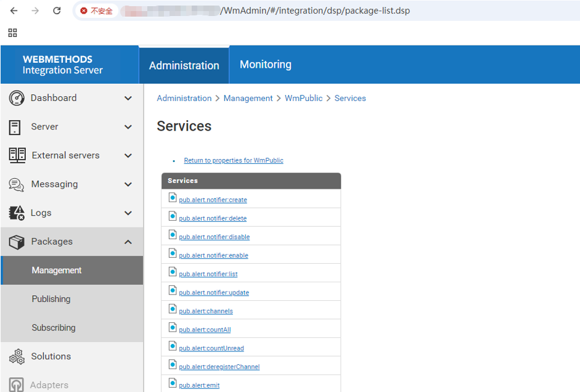
Task: Click the Packages box icon
Action: (17, 242)
